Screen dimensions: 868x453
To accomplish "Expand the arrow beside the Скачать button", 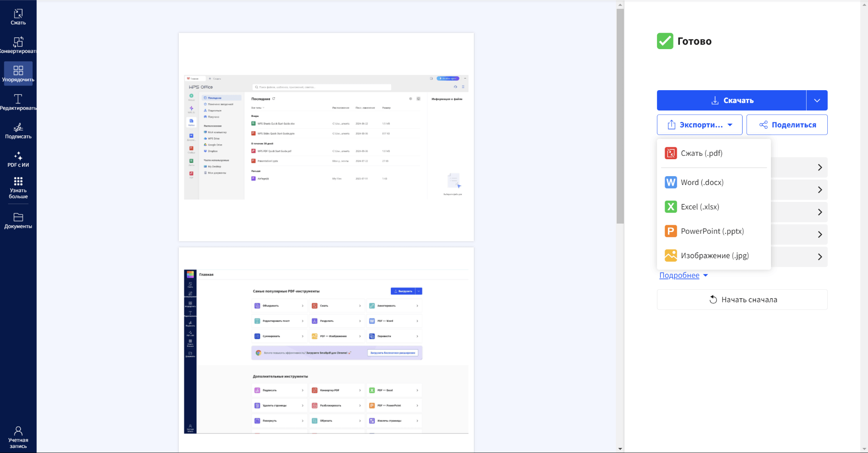I will click(x=817, y=100).
